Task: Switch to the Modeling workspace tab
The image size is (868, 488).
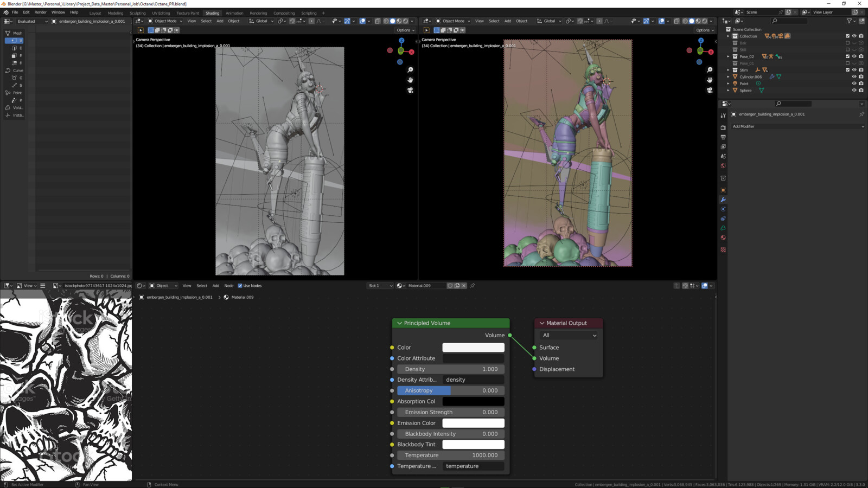Action: pyautogui.click(x=115, y=13)
